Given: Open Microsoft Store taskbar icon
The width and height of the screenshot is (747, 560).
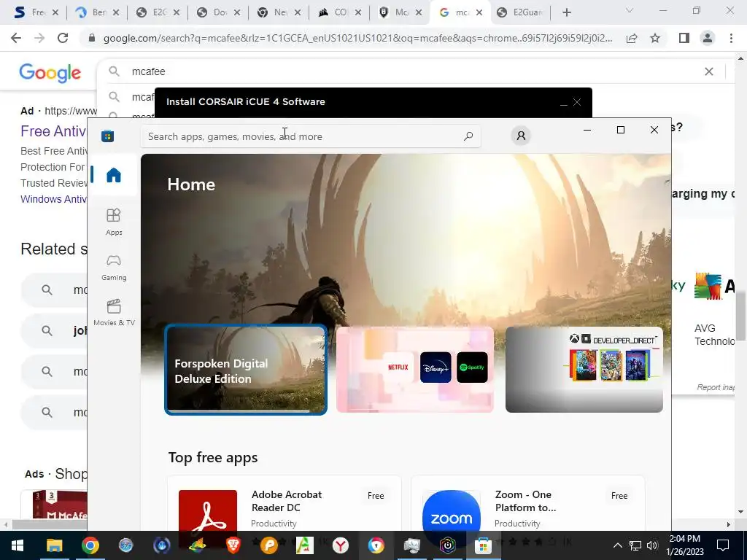Looking at the screenshot, I should (x=483, y=545).
